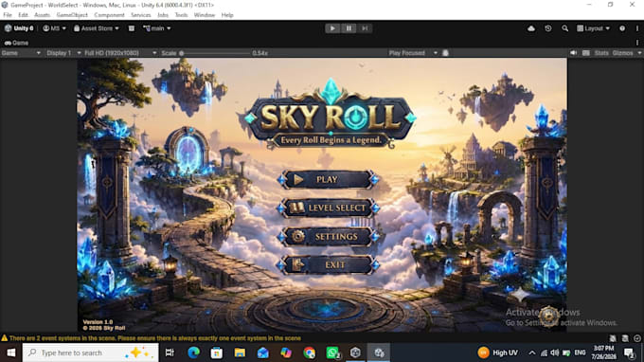The height and width of the screenshot is (362, 644).
Task: Click the help question mark icon
Action: [622, 28]
